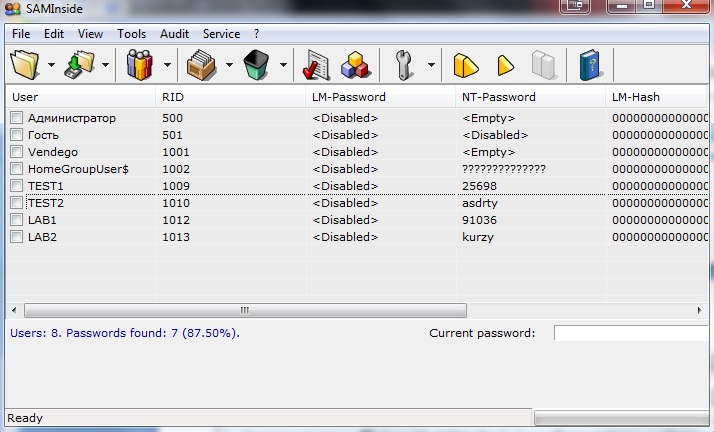
Task: Expand dropdown arrow next to file box icon
Action: coord(230,65)
